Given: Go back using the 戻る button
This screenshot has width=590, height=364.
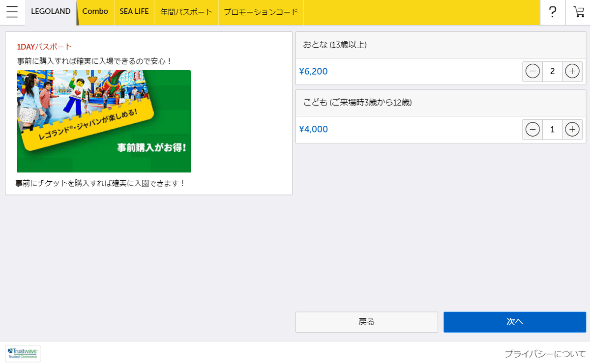Looking at the screenshot, I should (366, 322).
